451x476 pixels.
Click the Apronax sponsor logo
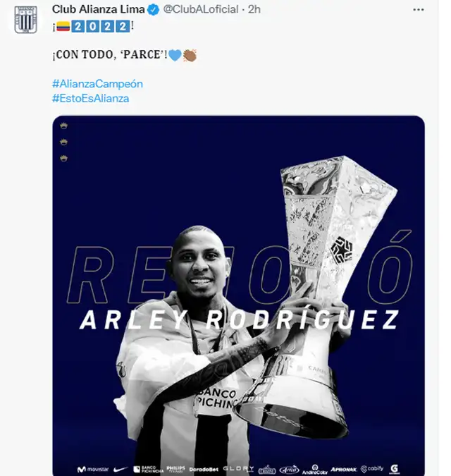344,470
